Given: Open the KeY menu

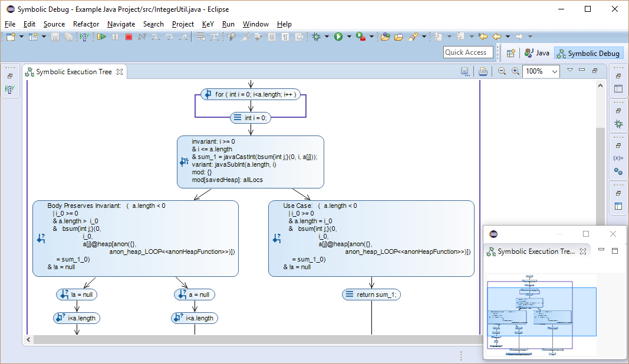Looking at the screenshot, I should [208, 24].
